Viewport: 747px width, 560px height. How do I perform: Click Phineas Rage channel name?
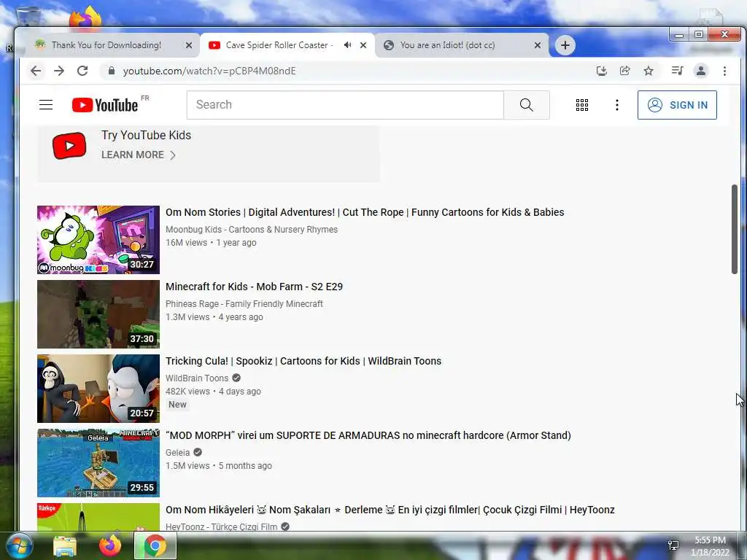point(244,304)
